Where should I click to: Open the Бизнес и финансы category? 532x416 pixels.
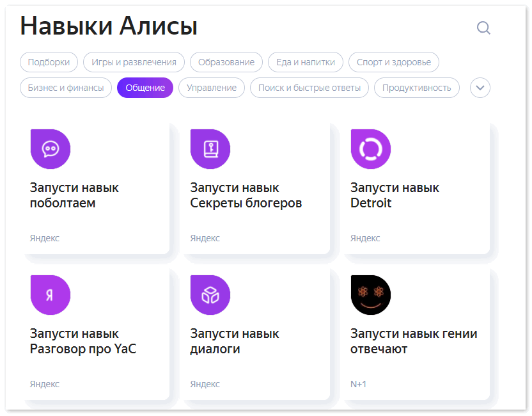[x=66, y=88]
